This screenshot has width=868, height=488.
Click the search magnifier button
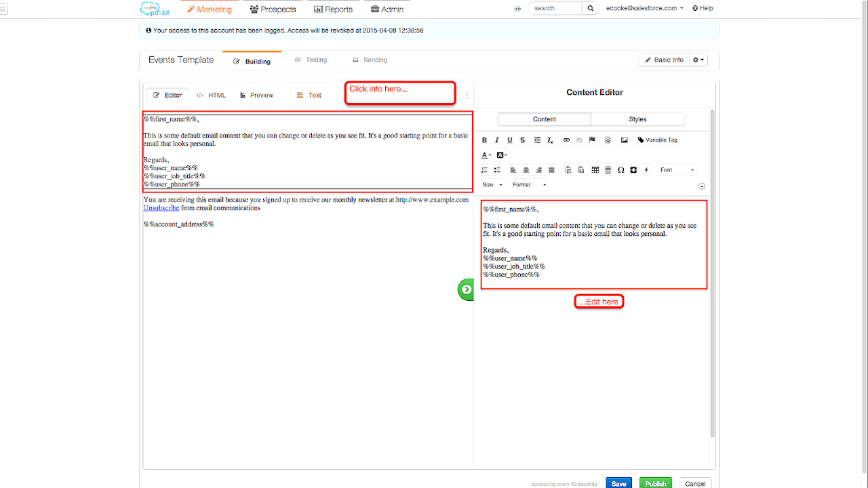click(x=591, y=8)
